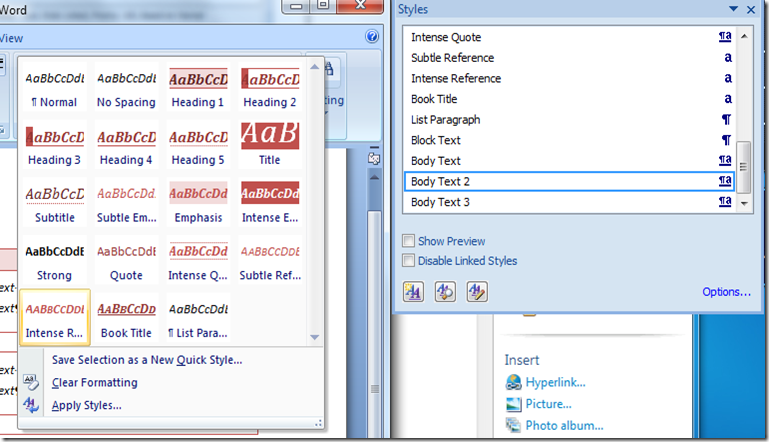Image resolution: width=769 pixels, height=442 pixels.
Task: Select Intense Quote in Styles list
Action: (569, 37)
